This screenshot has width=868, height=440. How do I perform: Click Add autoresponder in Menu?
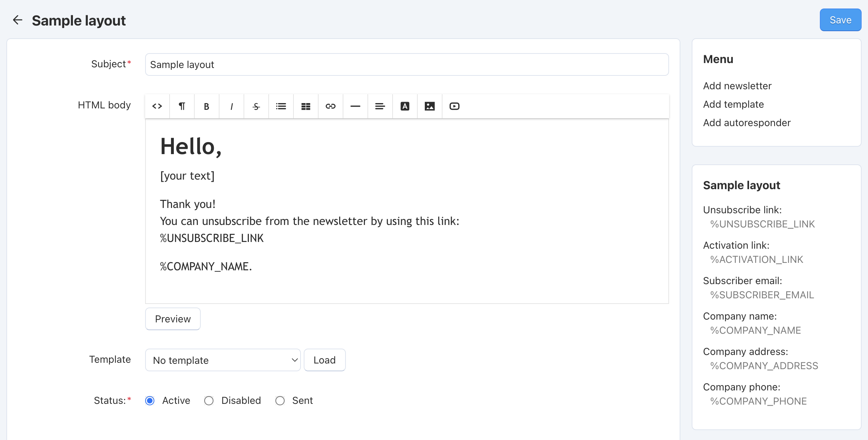(747, 123)
